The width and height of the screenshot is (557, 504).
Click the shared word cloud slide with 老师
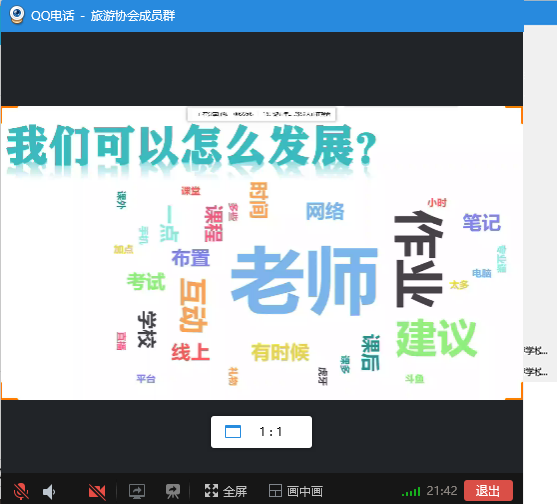point(262,253)
